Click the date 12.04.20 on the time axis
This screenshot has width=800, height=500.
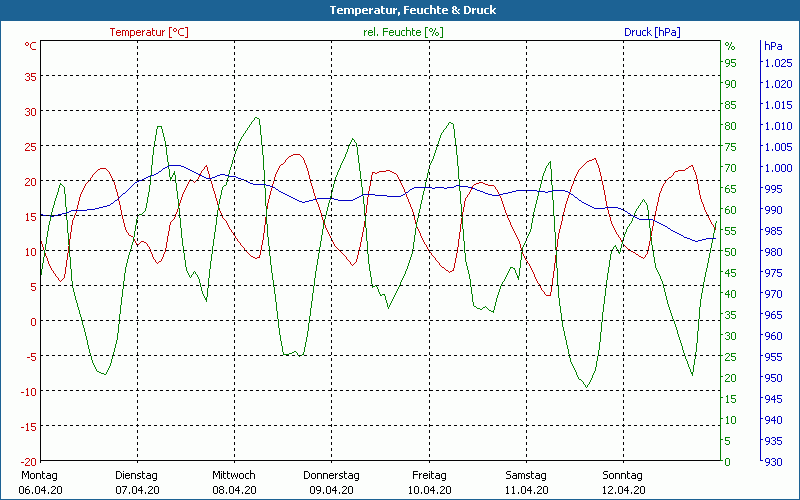click(x=622, y=490)
